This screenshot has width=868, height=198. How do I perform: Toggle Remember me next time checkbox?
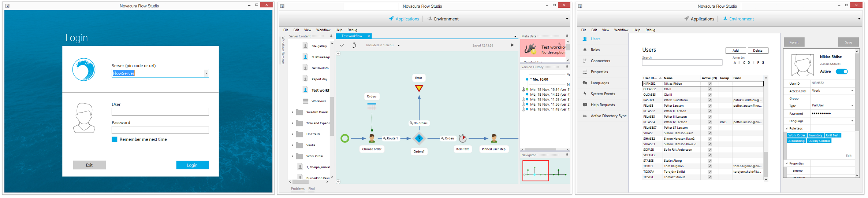tap(115, 139)
